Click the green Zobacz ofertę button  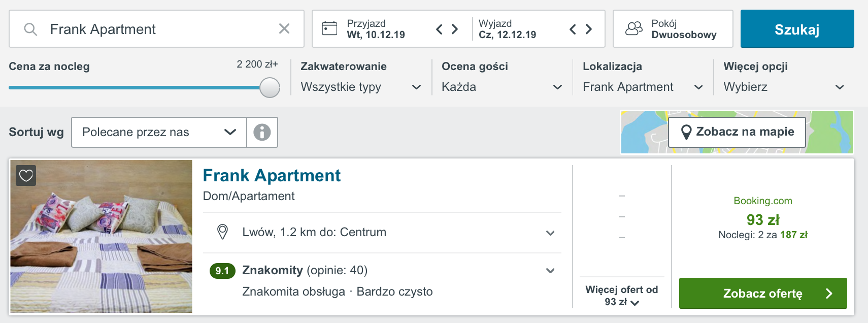763,293
